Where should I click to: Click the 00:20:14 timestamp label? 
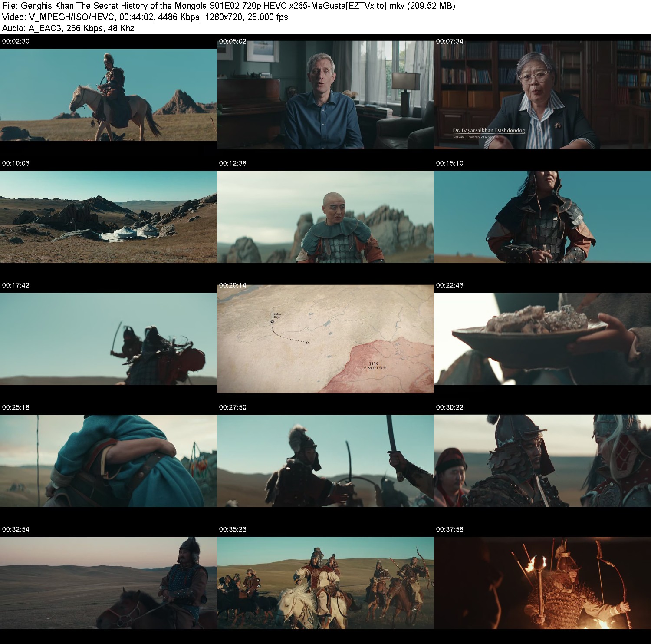233,285
